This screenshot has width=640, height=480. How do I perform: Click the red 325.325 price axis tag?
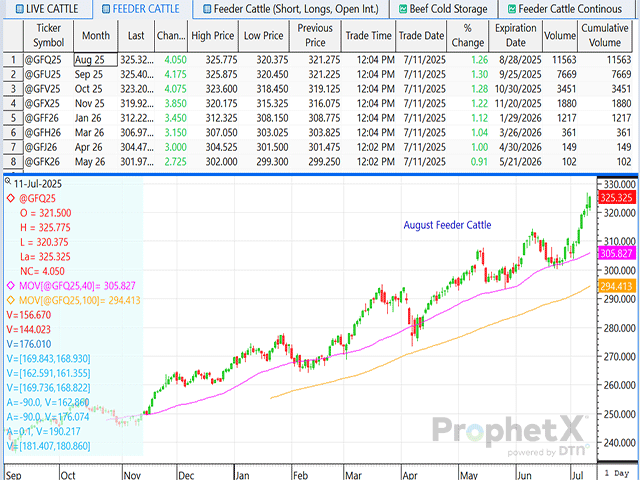pos(616,198)
